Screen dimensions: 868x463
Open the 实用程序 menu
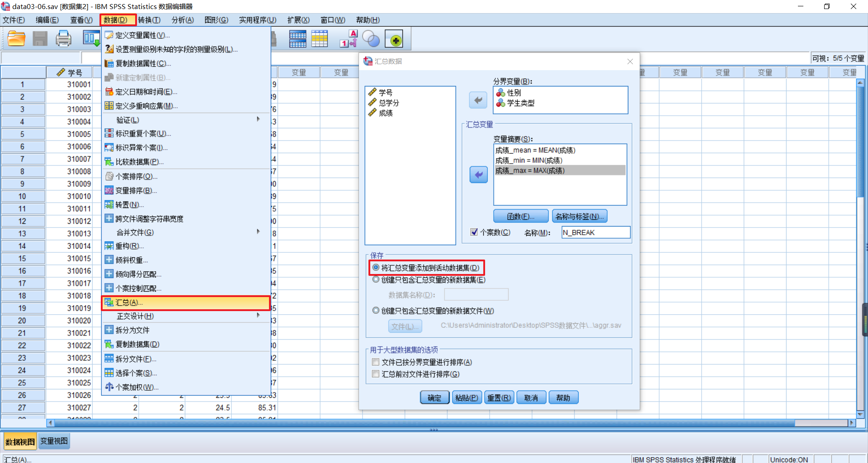click(258, 20)
